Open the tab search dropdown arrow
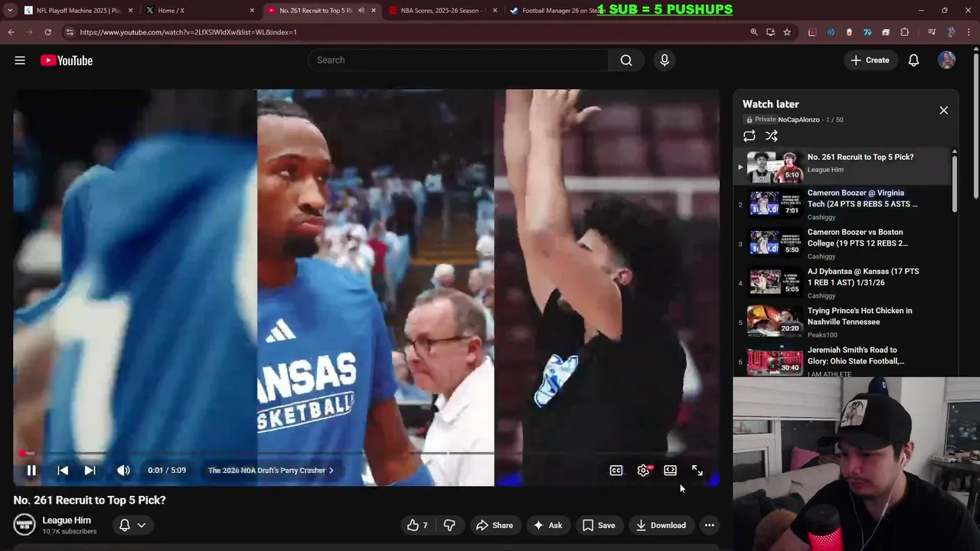Screen dimensions: 980x551 10,11
